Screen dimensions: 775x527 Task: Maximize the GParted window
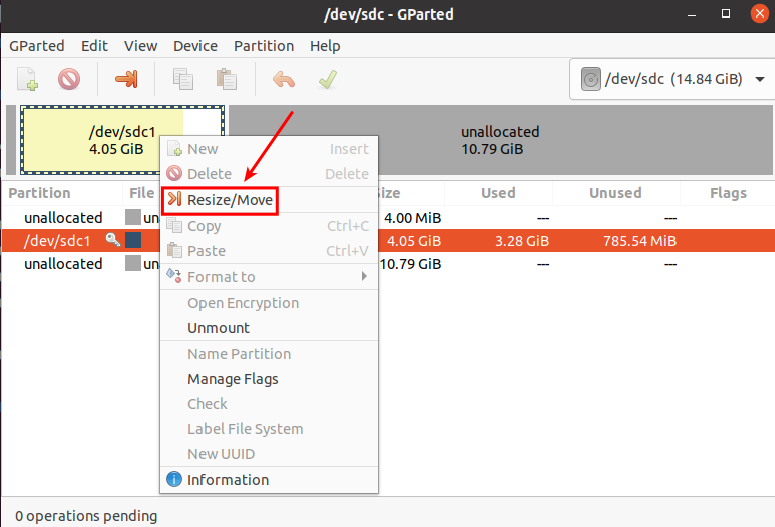(726, 14)
